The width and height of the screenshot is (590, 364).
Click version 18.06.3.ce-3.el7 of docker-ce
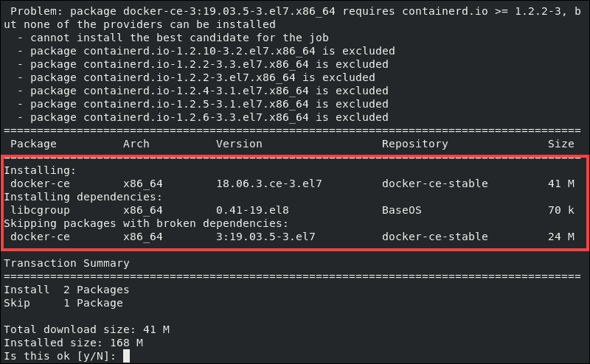point(269,183)
